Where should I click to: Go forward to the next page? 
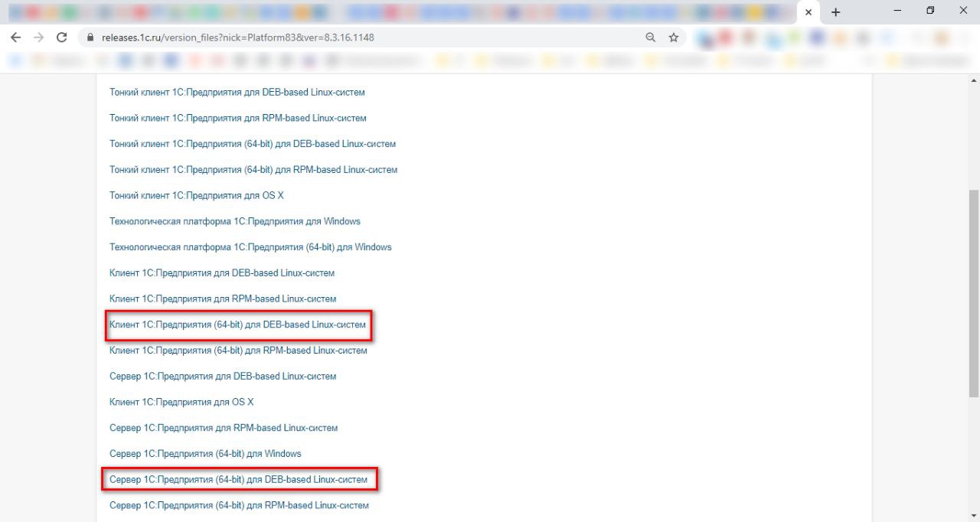(x=39, y=37)
